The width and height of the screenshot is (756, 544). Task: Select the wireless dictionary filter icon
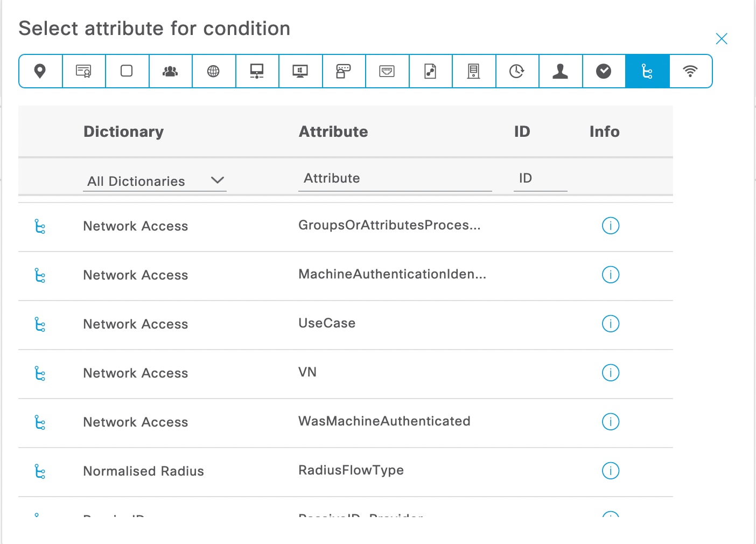690,71
